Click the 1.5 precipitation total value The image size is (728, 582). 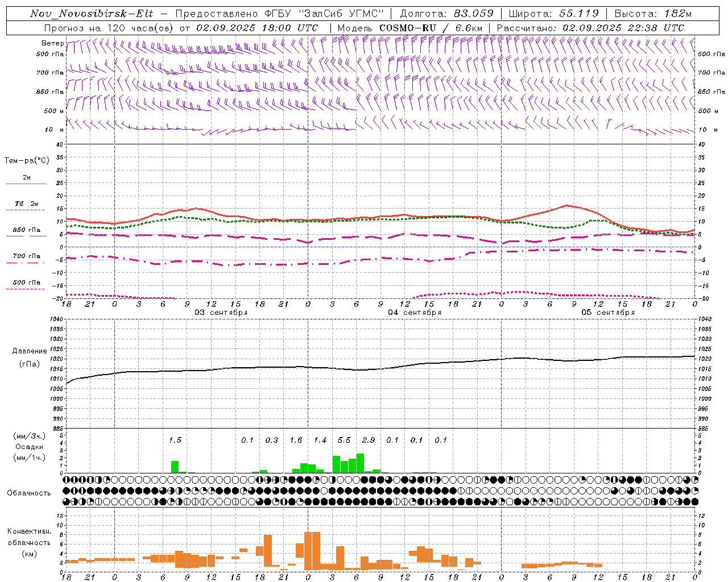coord(175,440)
